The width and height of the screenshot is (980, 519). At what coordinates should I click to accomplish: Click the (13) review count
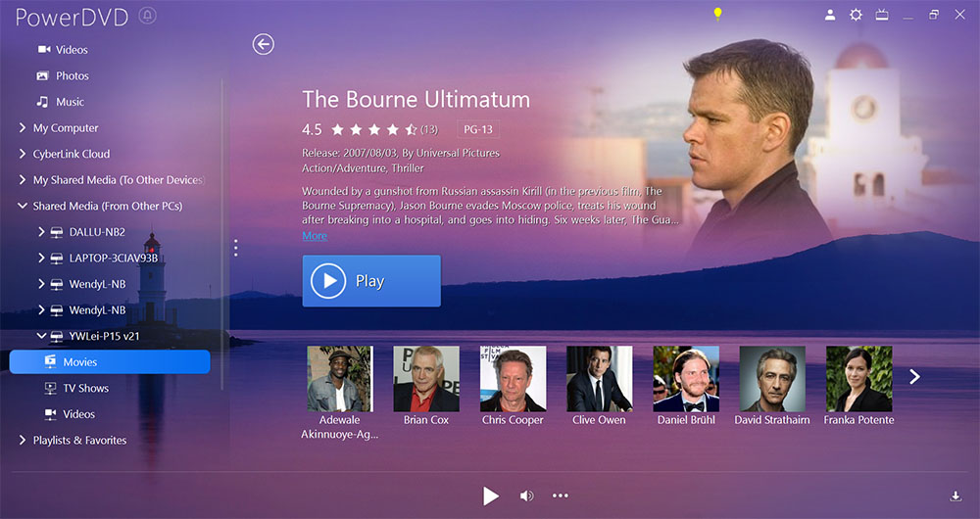pos(429,130)
